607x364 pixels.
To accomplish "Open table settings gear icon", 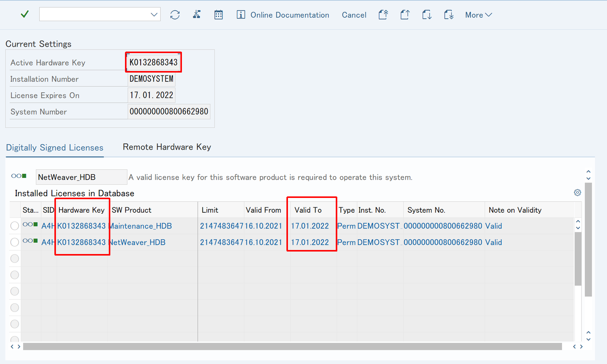I will (577, 193).
